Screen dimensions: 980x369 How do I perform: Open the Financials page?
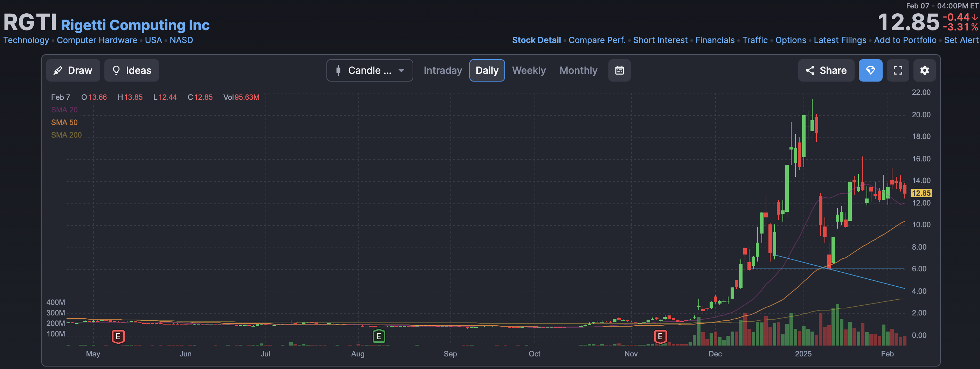tap(715, 40)
